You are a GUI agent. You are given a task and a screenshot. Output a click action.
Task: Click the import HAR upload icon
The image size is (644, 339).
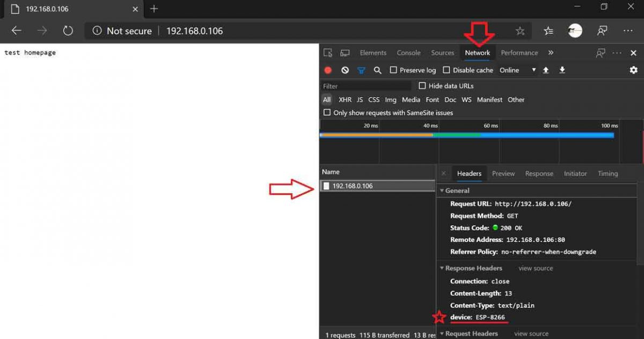pos(546,70)
